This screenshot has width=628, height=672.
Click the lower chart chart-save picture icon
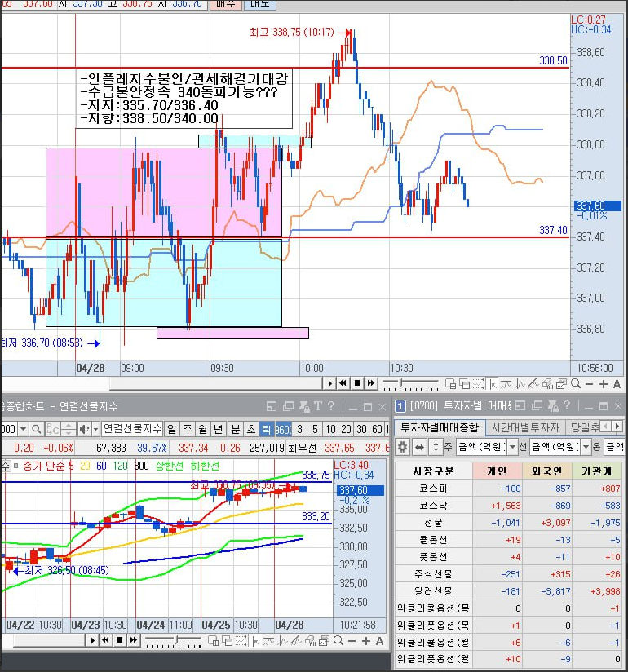coord(324,641)
